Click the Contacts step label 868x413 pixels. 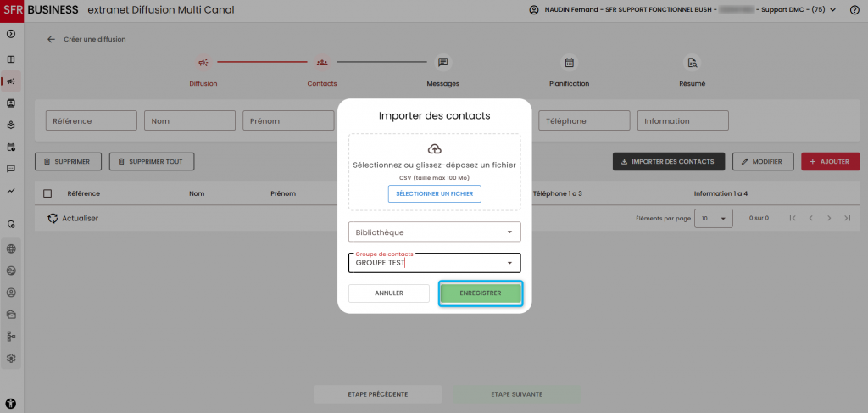pos(322,84)
